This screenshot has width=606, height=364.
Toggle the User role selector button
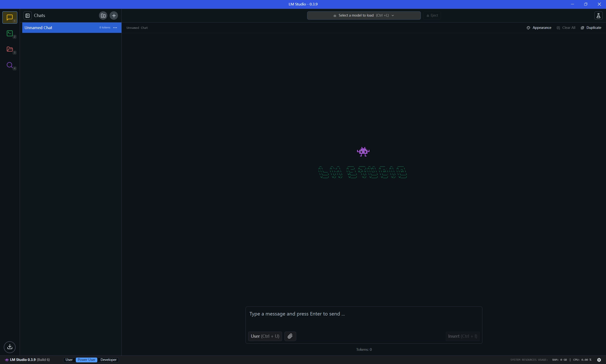265,336
